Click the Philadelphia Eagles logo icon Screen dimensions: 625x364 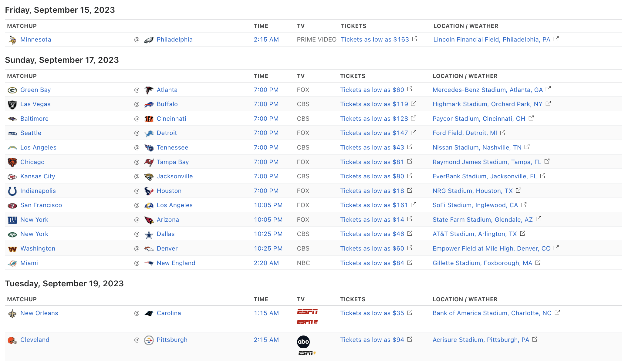coord(149,40)
